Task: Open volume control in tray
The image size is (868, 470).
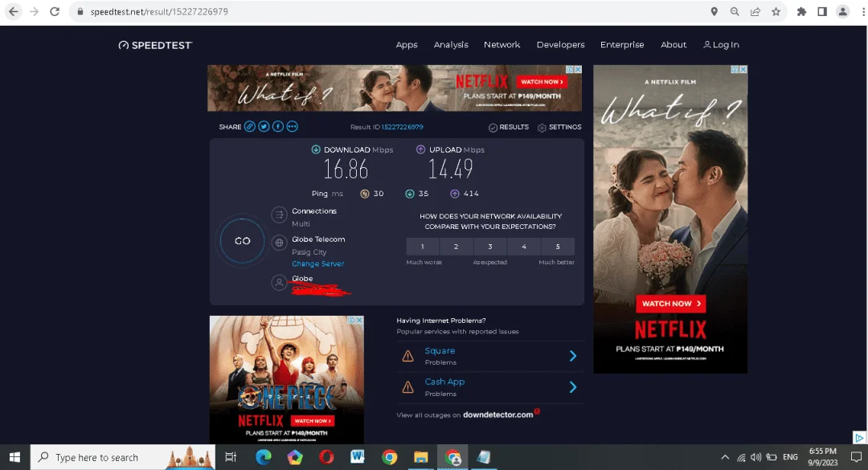Action: click(x=755, y=457)
